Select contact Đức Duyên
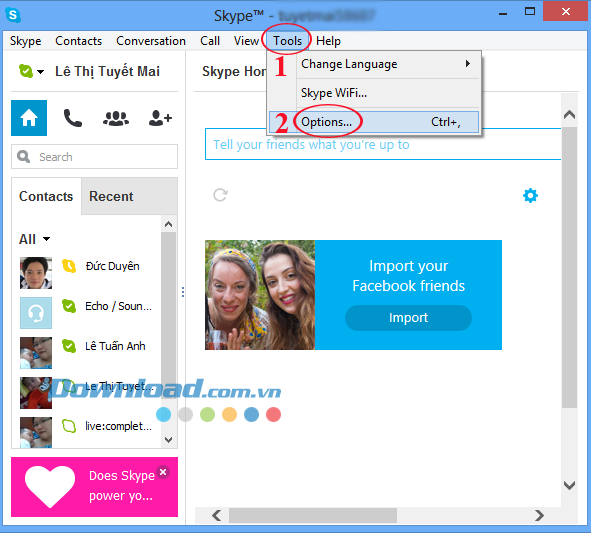This screenshot has width=591, height=533. tap(112, 266)
